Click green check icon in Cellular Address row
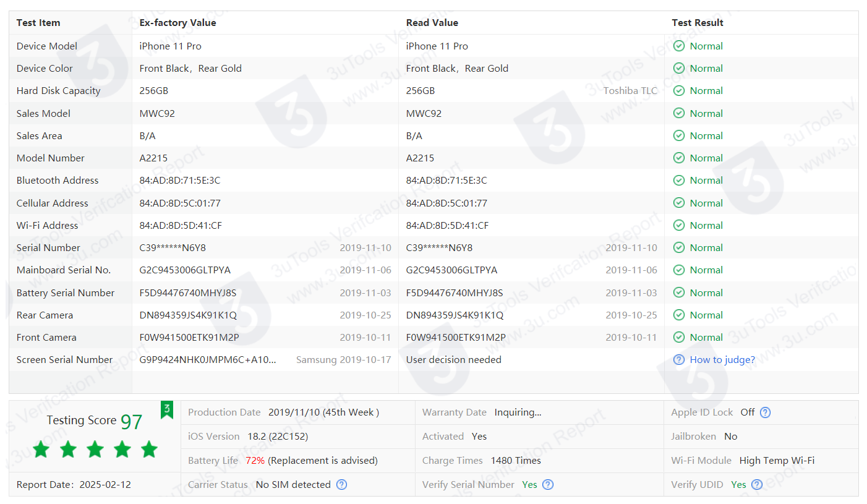 pyautogui.click(x=679, y=203)
